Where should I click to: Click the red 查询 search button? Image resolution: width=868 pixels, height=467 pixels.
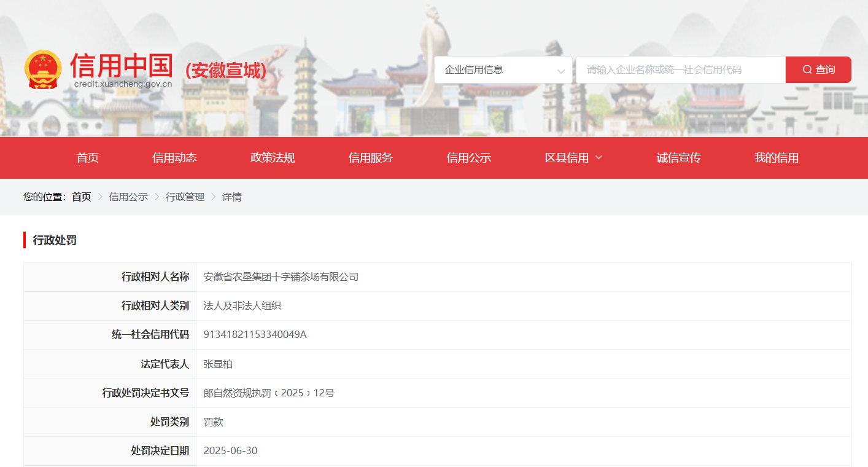point(818,70)
